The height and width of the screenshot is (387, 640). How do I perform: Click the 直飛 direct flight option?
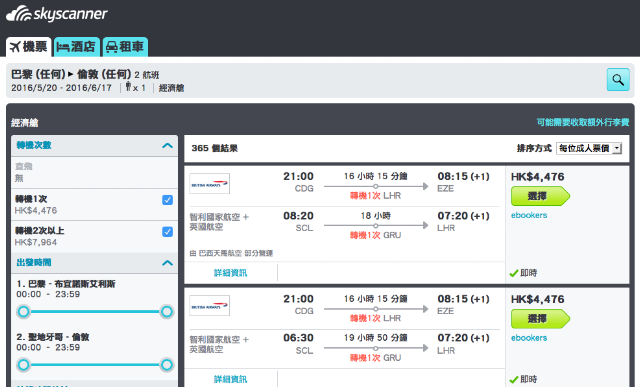tap(24, 166)
